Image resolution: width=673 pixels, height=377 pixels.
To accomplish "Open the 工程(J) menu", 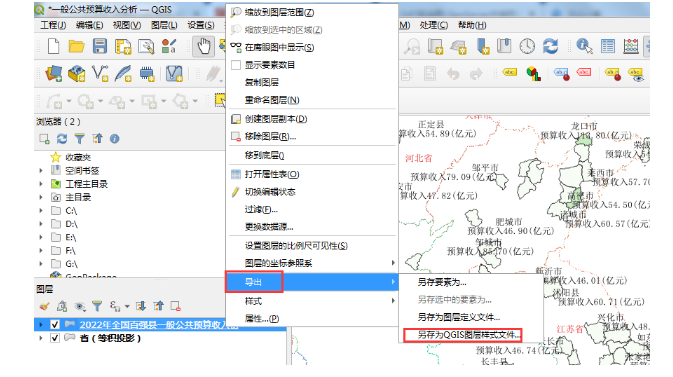I will (x=53, y=25).
